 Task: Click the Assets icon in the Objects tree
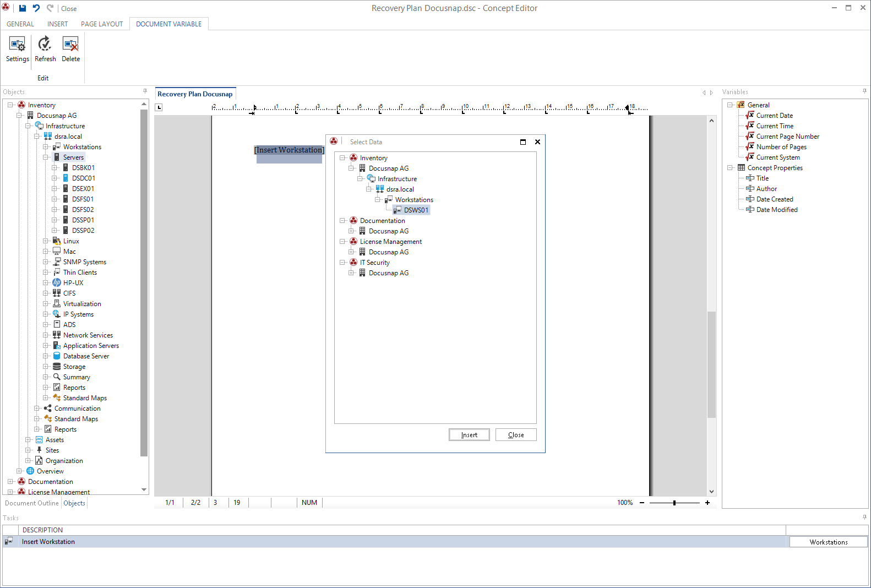[x=39, y=440]
